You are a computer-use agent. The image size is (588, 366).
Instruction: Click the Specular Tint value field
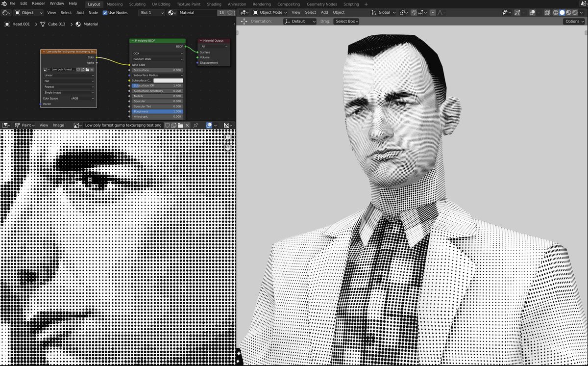(157, 106)
